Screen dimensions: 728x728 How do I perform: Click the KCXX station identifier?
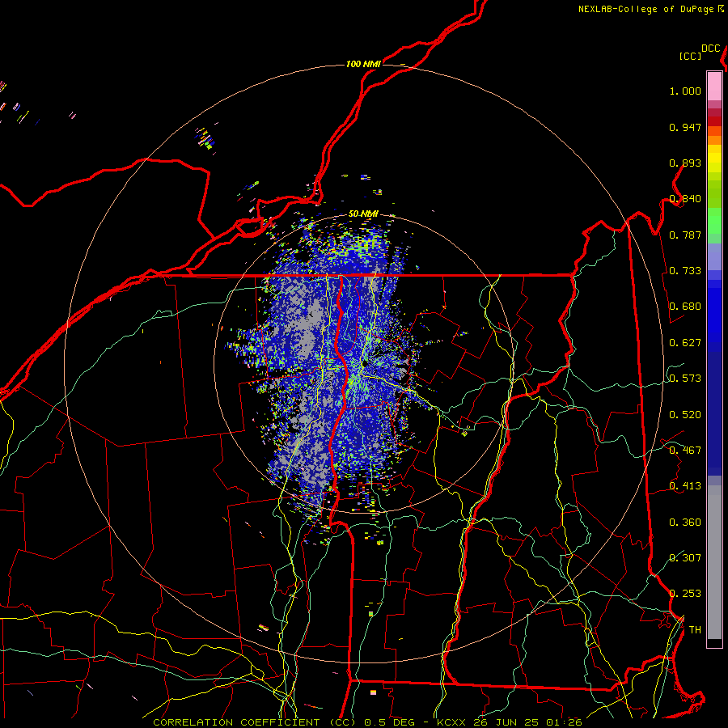[x=451, y=722]
